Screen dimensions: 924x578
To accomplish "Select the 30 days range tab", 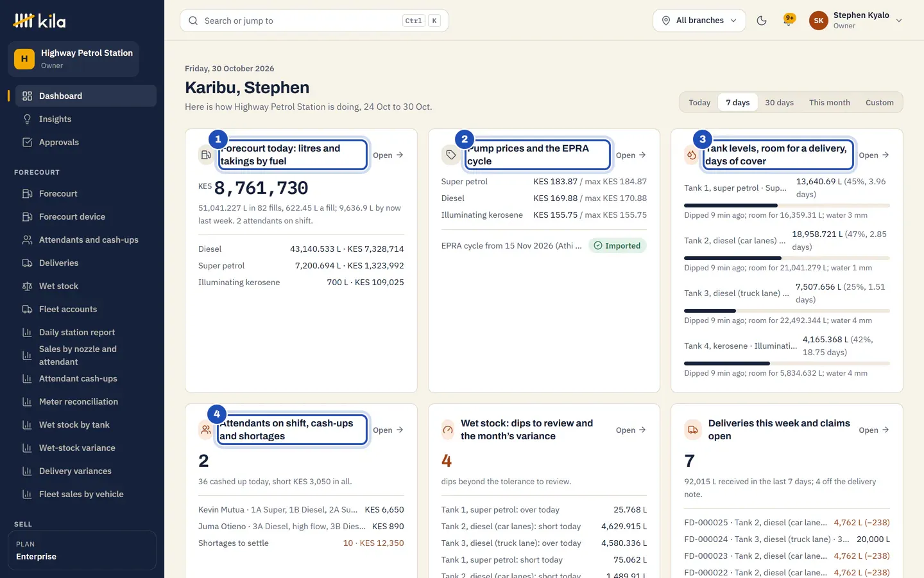I will point(779,103).
